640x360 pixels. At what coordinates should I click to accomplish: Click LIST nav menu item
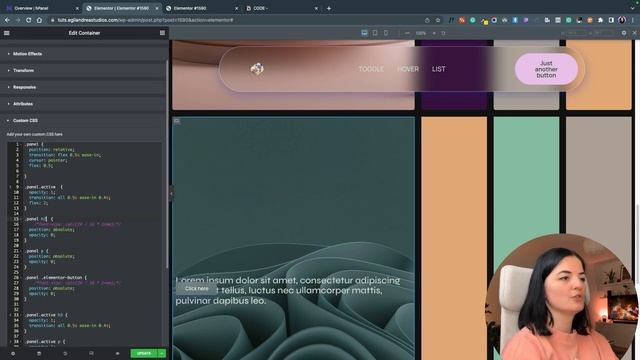(439, 69)
